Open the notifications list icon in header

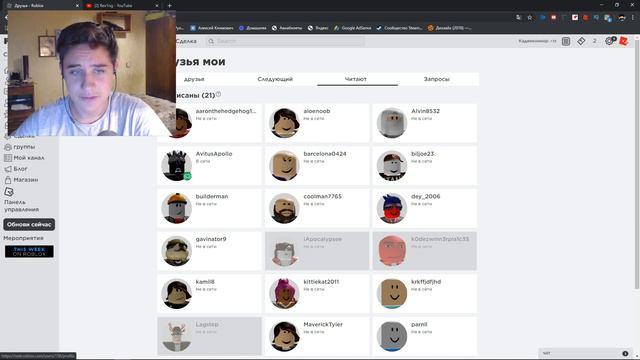point(566,41)
